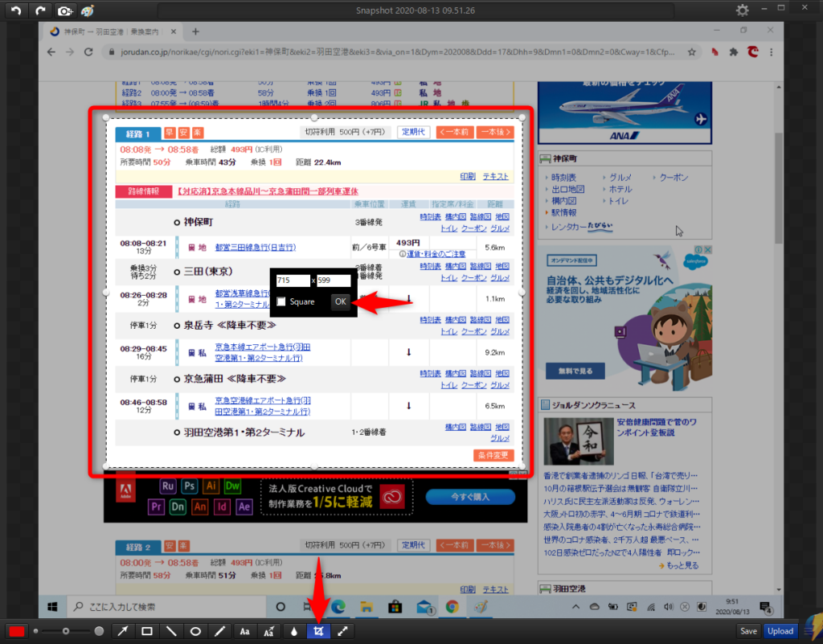Confirm crop with OK button

tap(340, 301)
